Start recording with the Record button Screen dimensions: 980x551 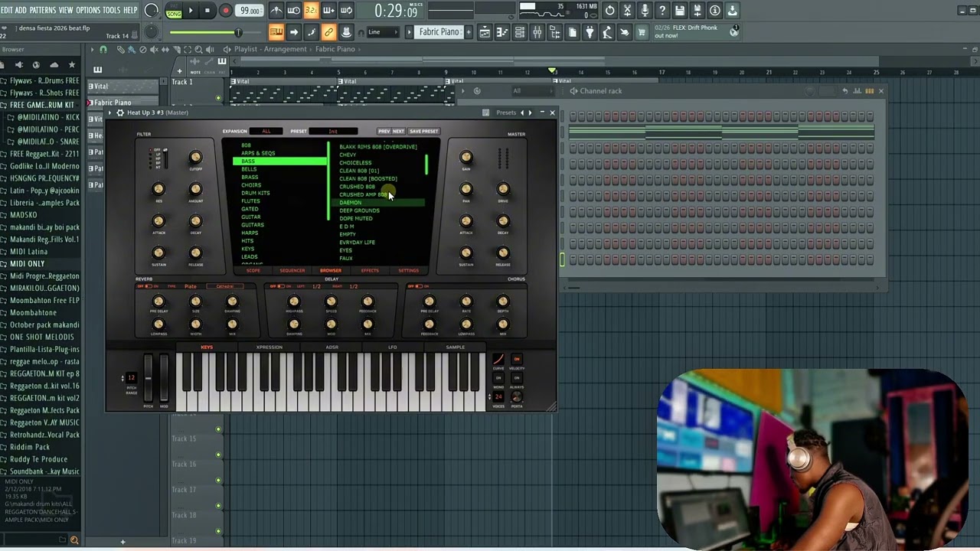pyautogui.click(x=225, y=11)
